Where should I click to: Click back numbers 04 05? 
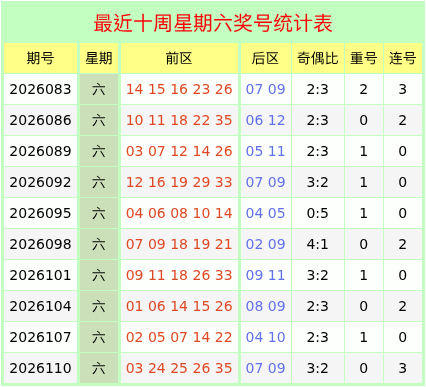click(265, 213)
